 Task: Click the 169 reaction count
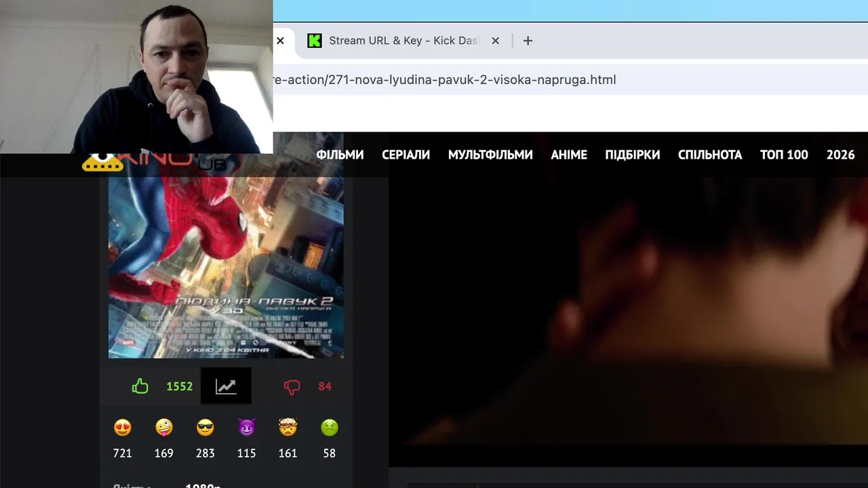point(164,453)
